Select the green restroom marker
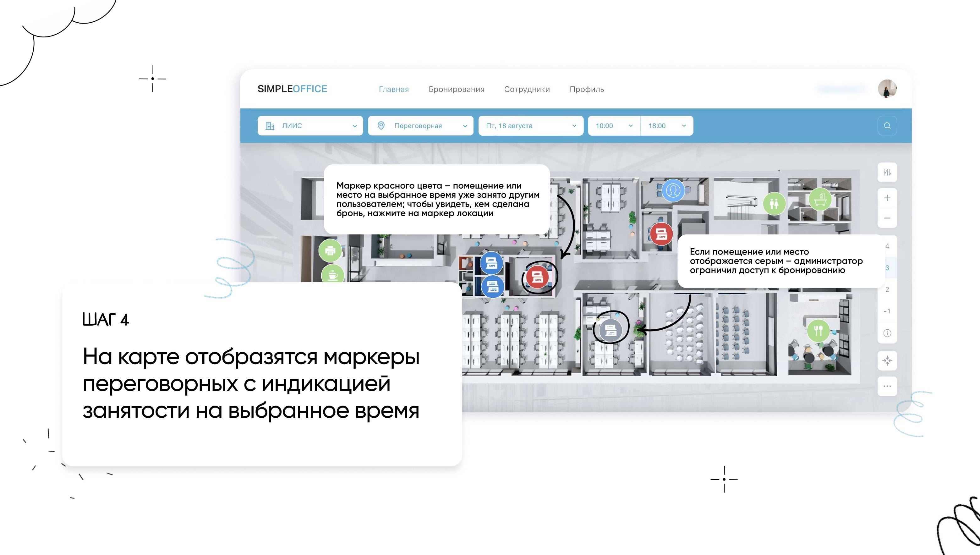The width and height of the screenshot is (980, 555). pyautogui.click(x=774, y=204)
